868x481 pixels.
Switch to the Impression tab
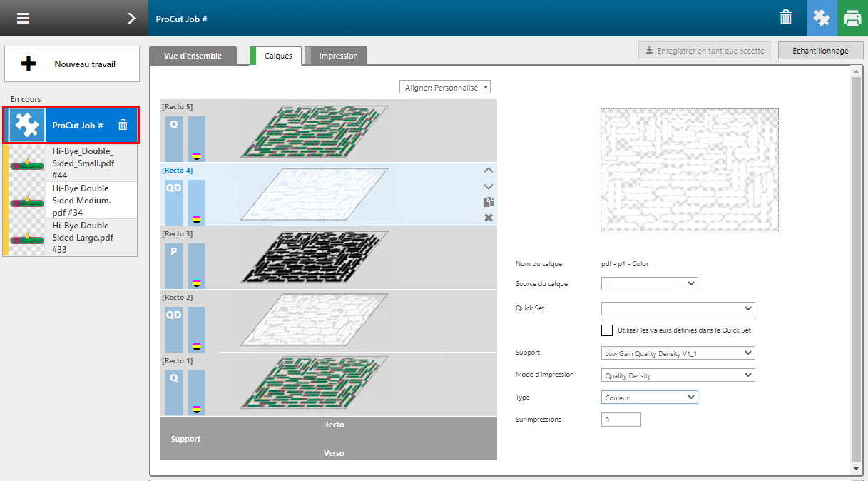(x=338, y=56)
